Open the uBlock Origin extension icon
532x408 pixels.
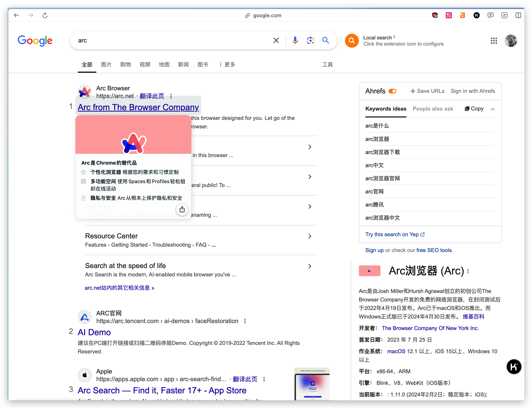[x=435, y=15]
